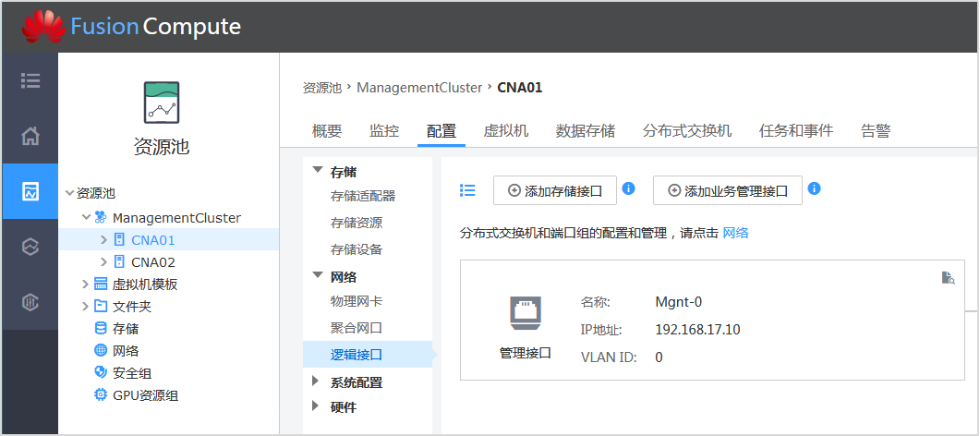Screen dimensions: 980x436
Task: Click the details document icon on the Mgnt-0 card
Action: 948,278
